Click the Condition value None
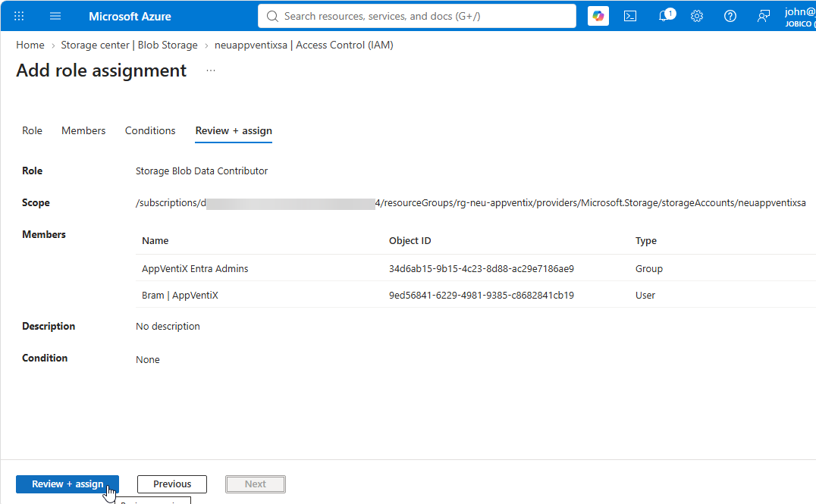Viewport: 816px width, 504px height. coord(148,359)
